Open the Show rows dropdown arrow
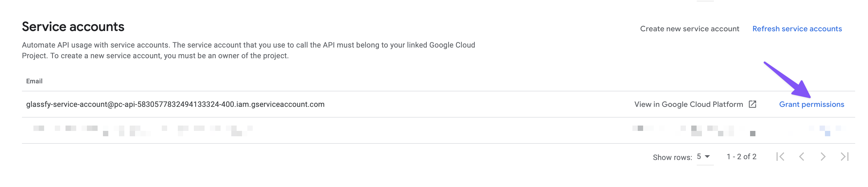 [708, 156]
